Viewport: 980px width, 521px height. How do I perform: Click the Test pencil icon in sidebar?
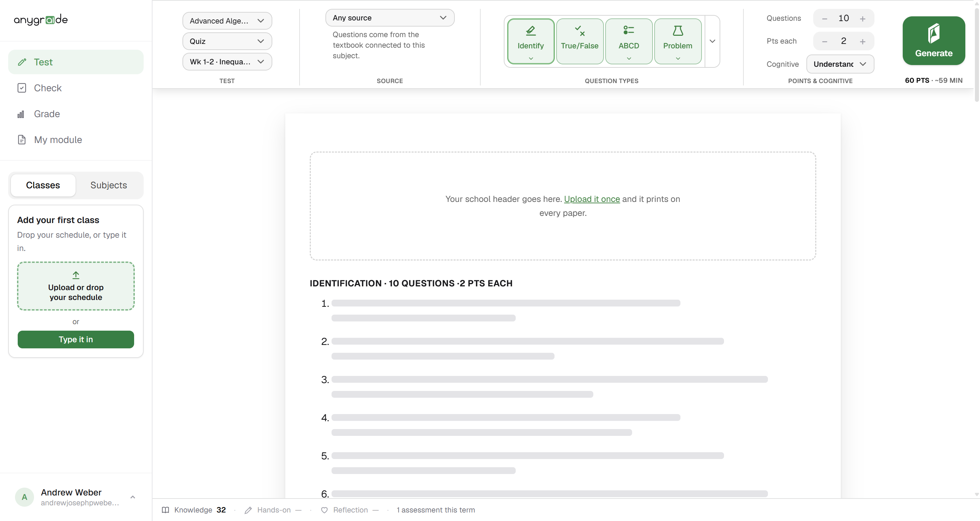tap(22, 62)
